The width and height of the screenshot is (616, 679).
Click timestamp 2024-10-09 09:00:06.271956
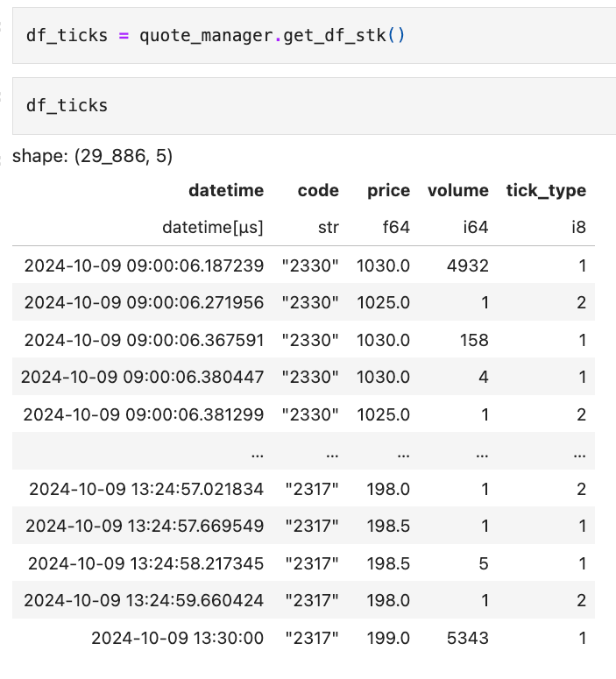coord(144,302)
